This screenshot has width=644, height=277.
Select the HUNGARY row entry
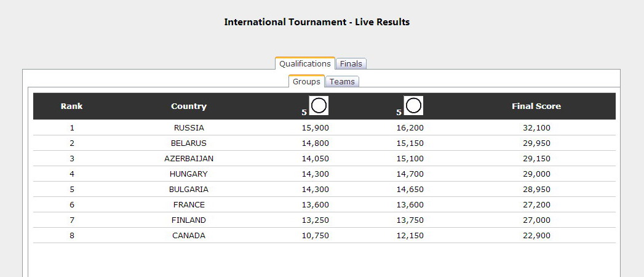point(189,174)
